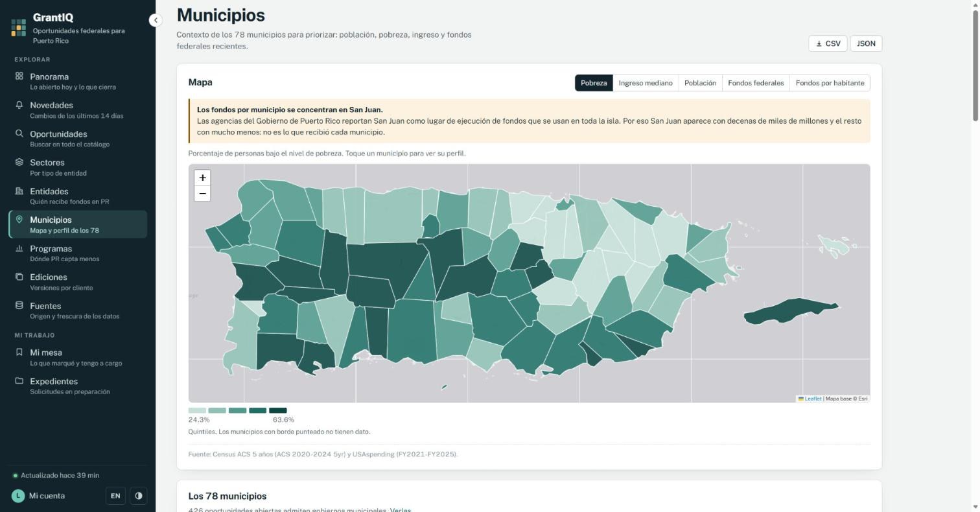
Task: Click the GrantIQ logo icon
Action: pos(19,27)
